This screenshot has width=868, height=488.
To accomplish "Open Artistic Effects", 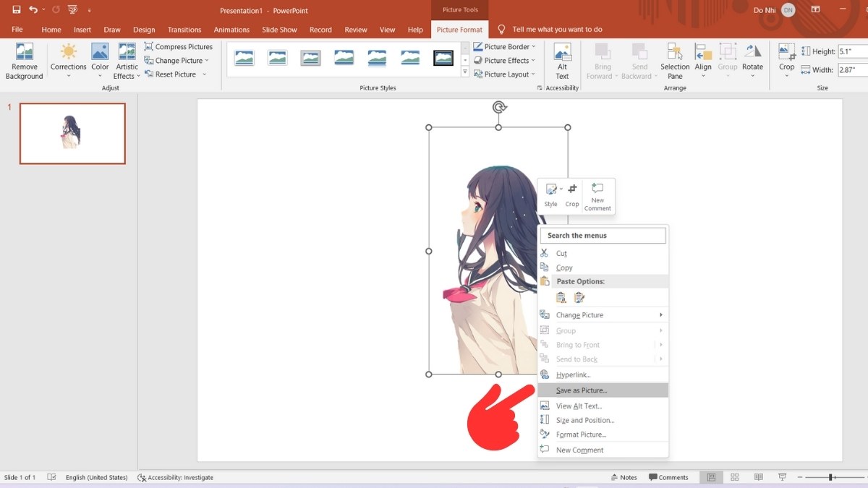I will pos(127,61).
